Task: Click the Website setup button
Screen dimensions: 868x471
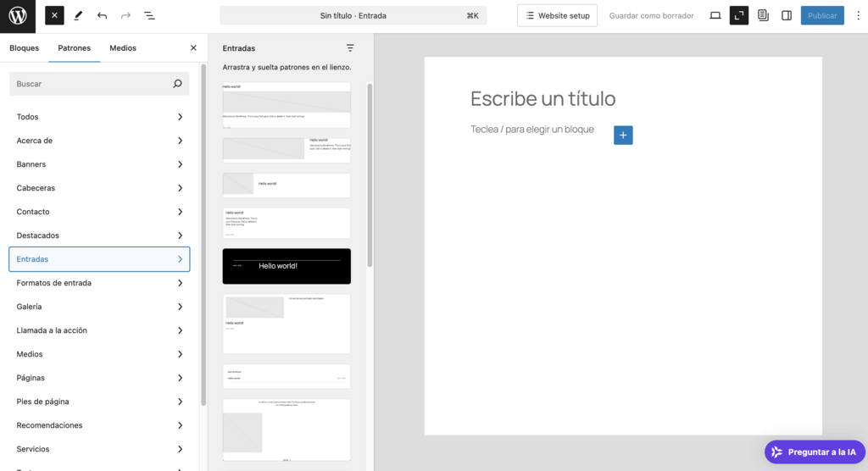Action: coord(557,15)
